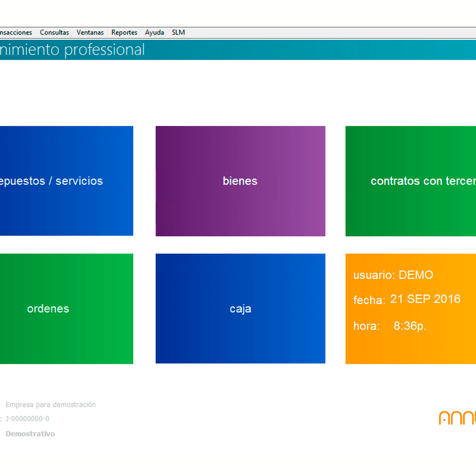
Task: Open the Ayuda menu
Action: (x=155, y=33)
